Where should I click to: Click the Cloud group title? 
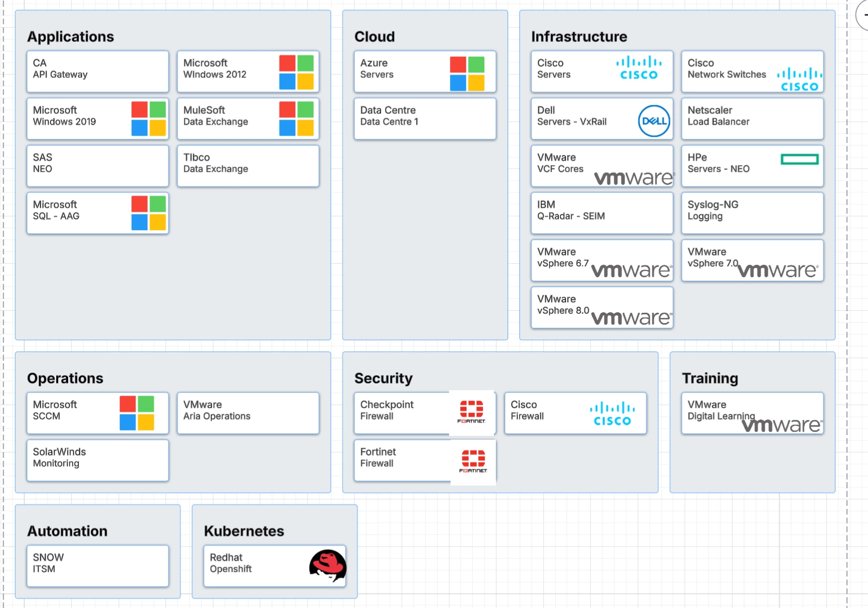(375, 37)
